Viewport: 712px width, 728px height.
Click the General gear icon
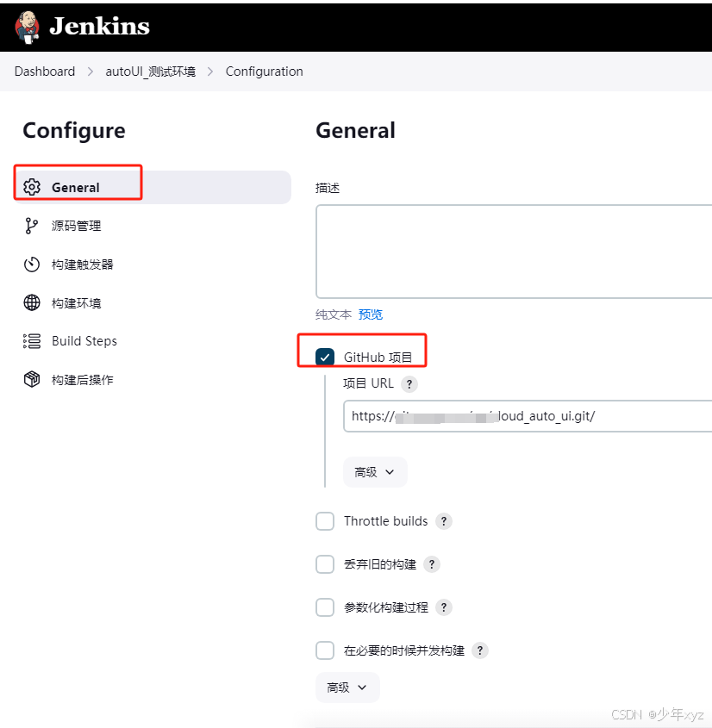tap(32, 187)
